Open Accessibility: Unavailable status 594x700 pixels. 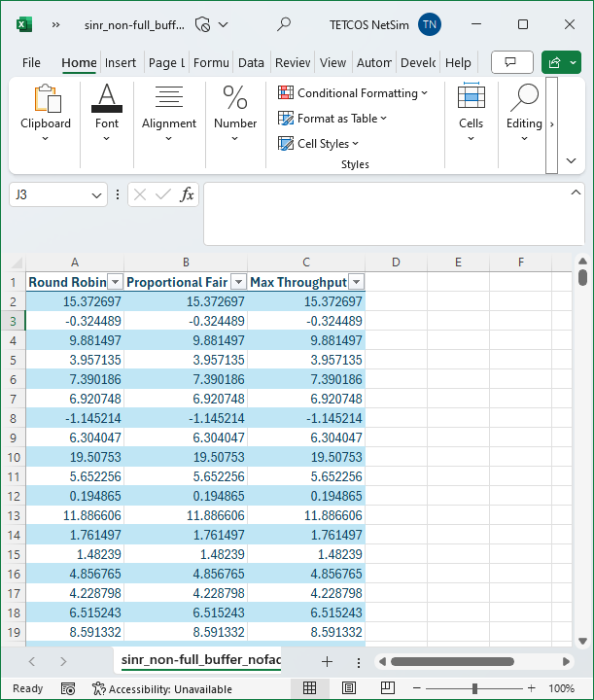162,689
